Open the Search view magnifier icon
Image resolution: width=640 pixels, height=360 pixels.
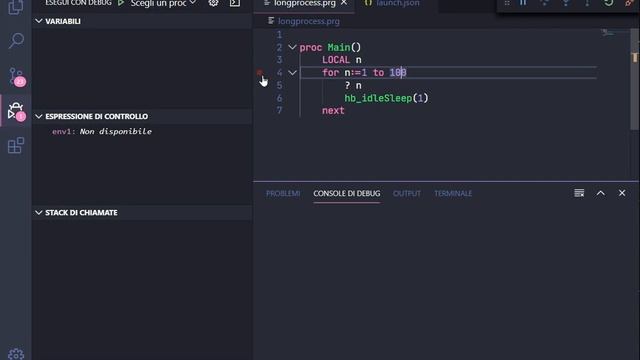click(16, 40)
